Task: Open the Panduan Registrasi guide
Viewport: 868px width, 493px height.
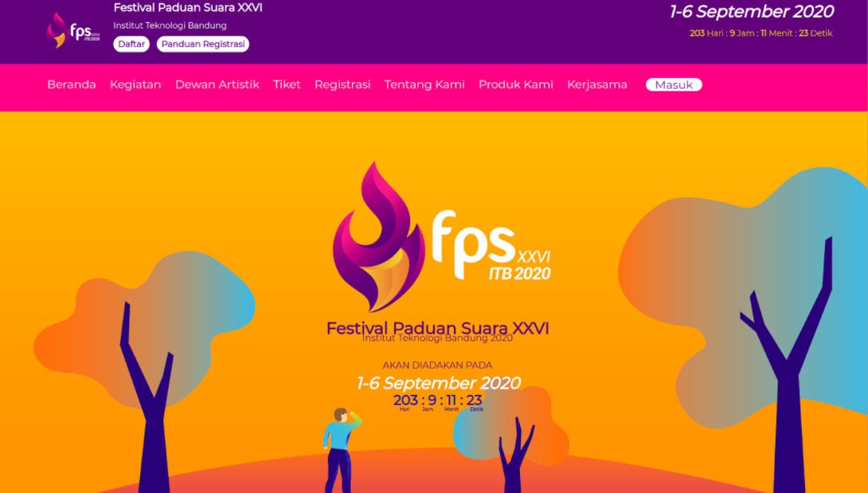Action: tap(202, 45)
